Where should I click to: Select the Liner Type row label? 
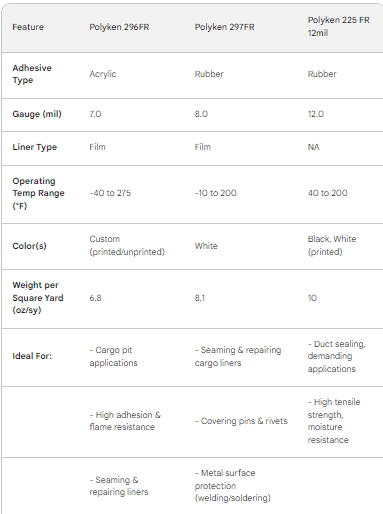coord(35,147)
